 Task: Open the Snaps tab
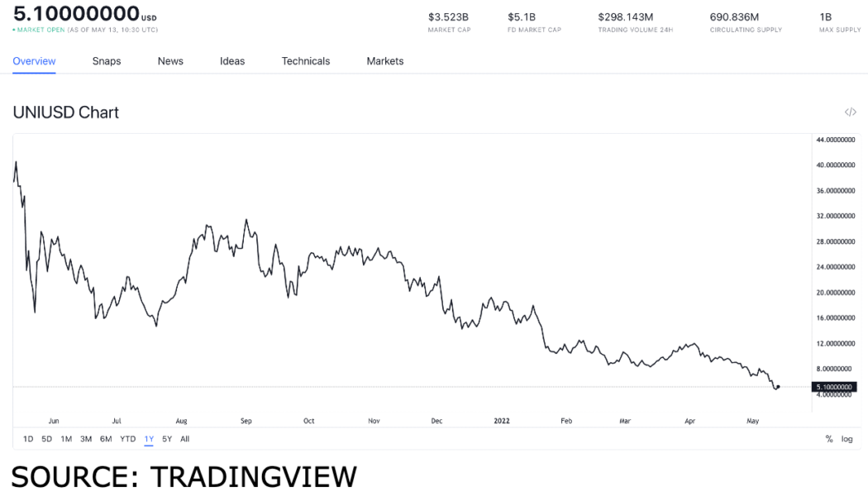click(107, 61)
